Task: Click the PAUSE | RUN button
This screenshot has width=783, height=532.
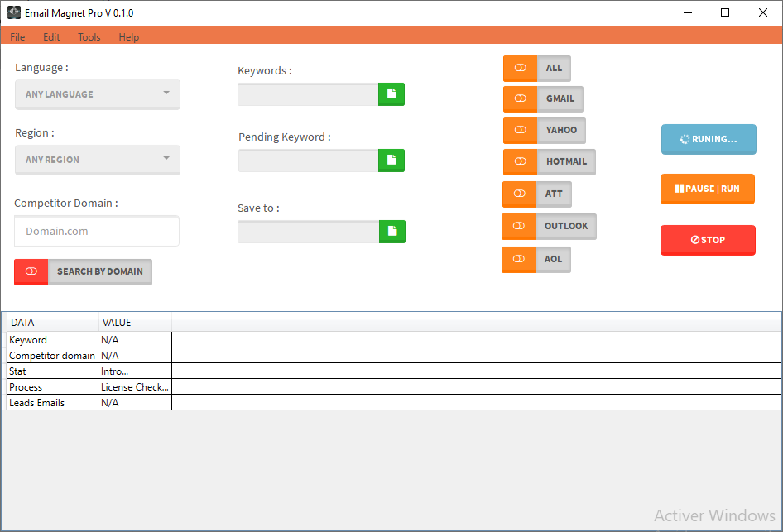Action: point(708,189)
